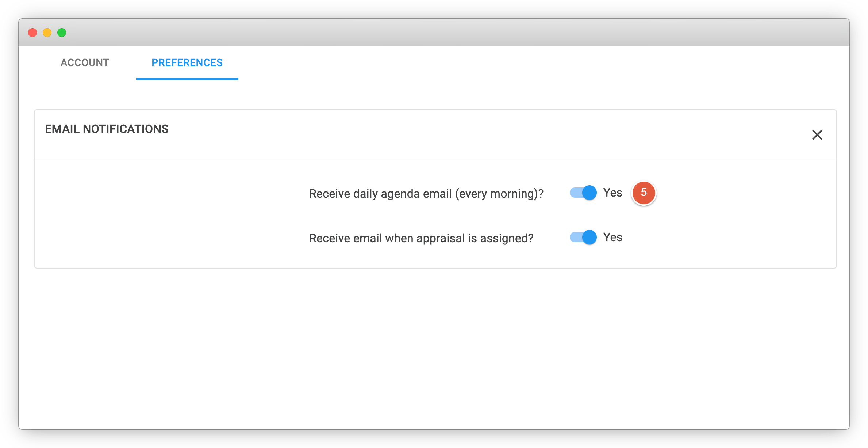
Task: Click Yes next to appraisal assignment setting
Action: pyautogui.click(x=613, y=237)
